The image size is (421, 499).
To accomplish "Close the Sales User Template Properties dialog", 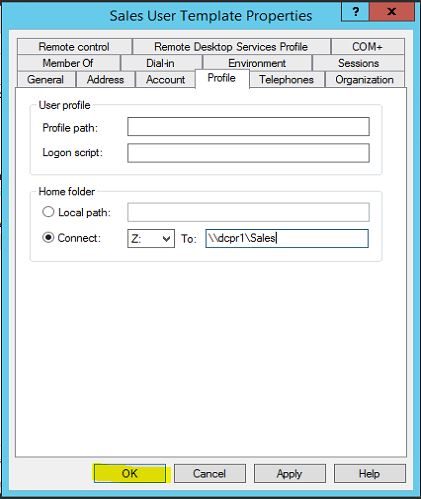I will pos(392,11).
